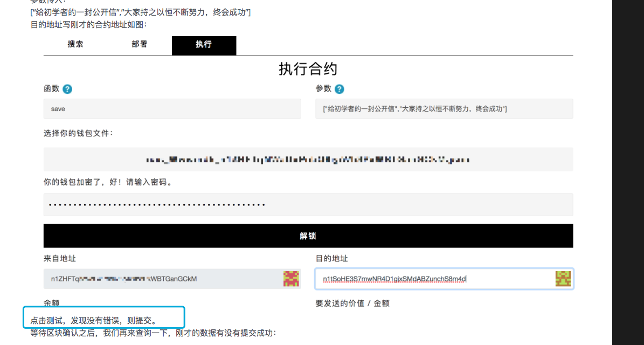The height and width of the screenshot is (345, 644).
Task: Click the 要发送的价值 / 金额 label
Action: click(352, 303)
